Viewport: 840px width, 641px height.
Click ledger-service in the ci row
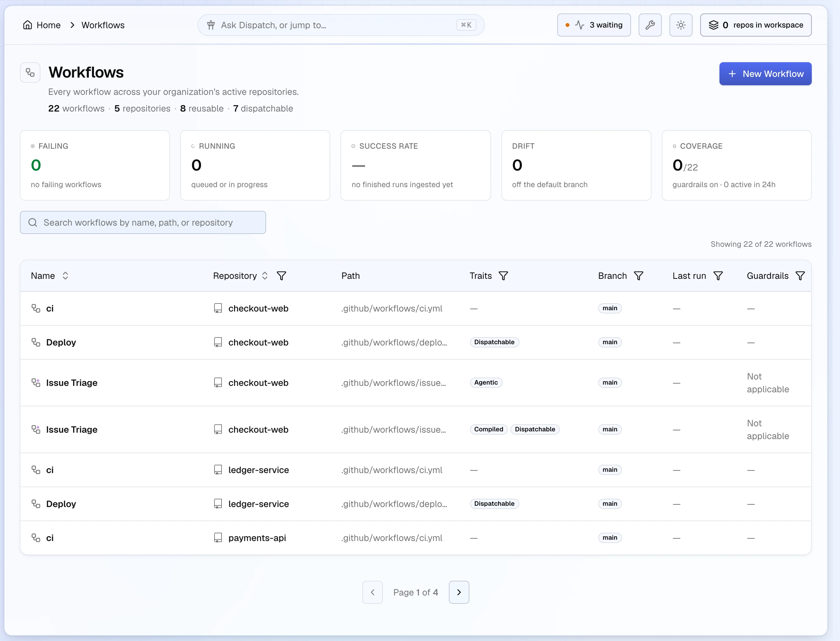pos(258,470)
